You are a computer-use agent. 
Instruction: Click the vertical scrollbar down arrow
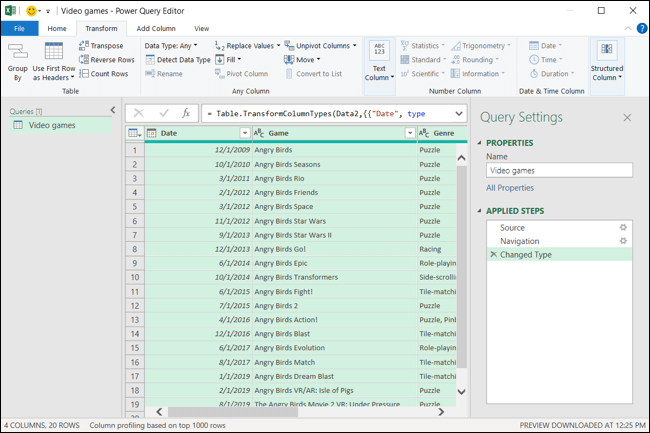[461, 391]
